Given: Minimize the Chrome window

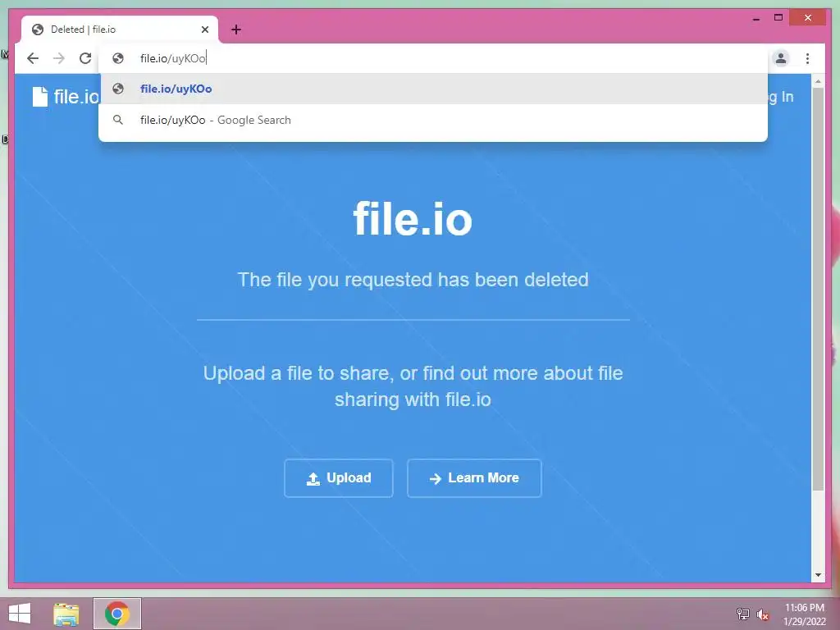Looking at the screenshot, I should 756,18.
